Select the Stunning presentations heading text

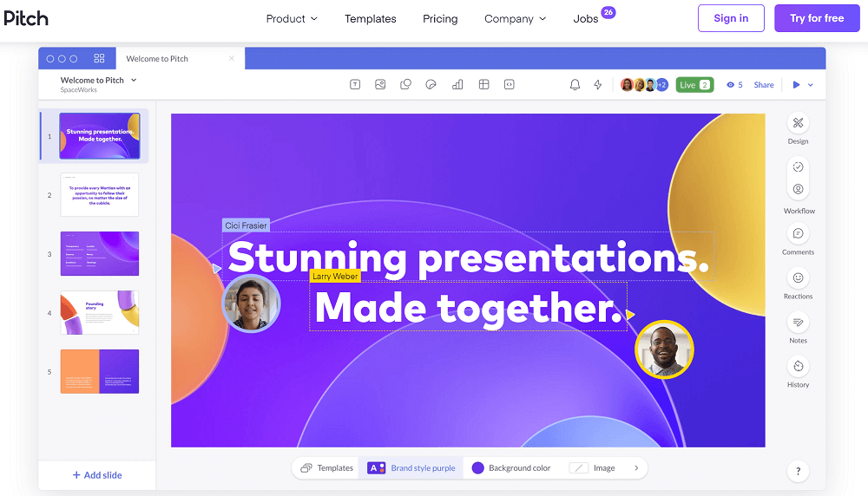tap(469, 258)
